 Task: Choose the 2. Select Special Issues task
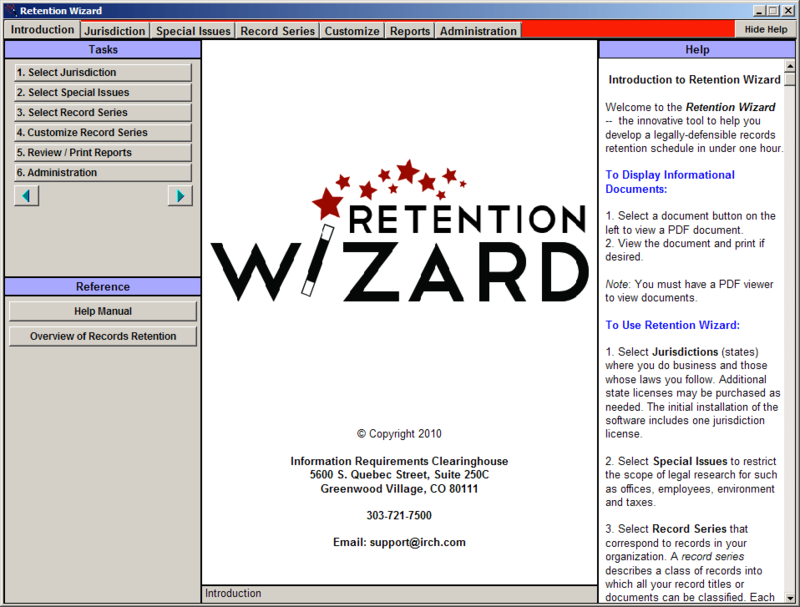click(102, 93)
